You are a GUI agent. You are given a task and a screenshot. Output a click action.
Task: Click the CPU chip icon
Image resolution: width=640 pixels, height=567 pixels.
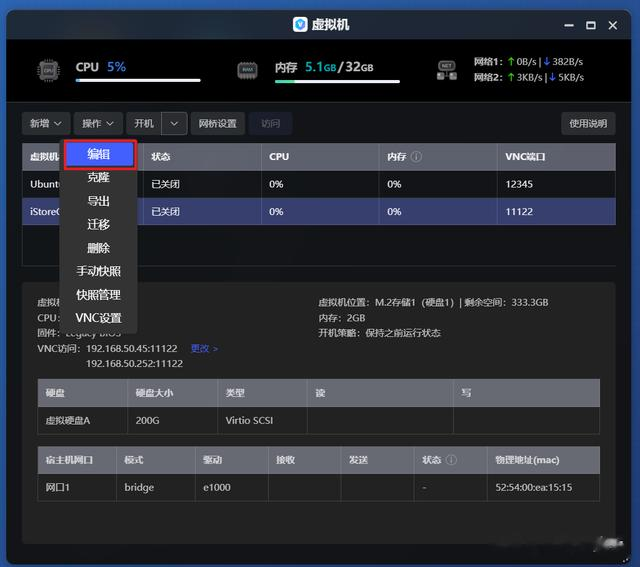tap(48, 71)
